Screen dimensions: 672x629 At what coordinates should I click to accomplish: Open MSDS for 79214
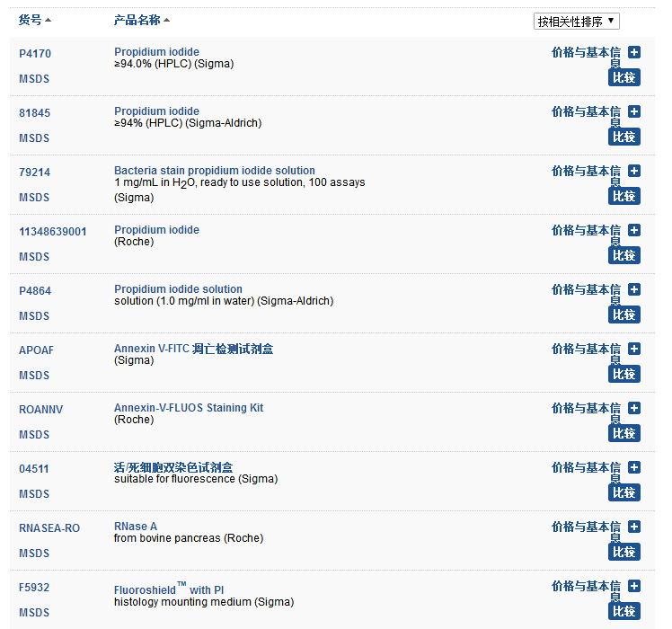click(x=34, y=197)
